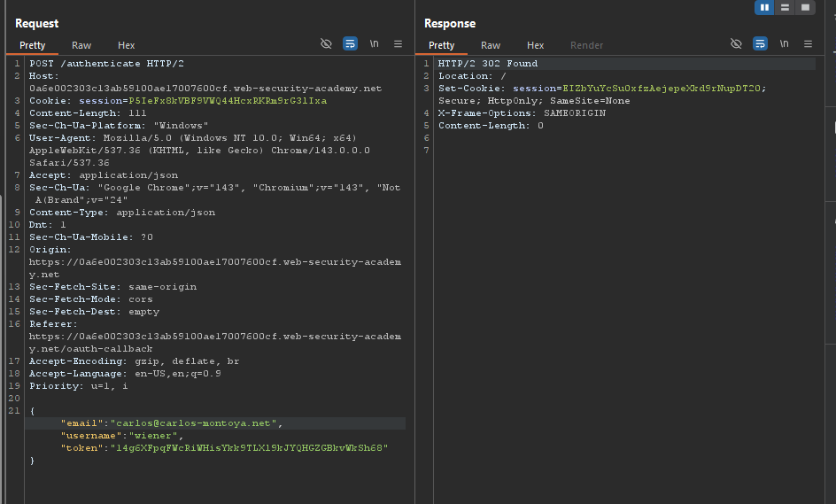Select top-bottom stacked layout icon

[785, 7]
